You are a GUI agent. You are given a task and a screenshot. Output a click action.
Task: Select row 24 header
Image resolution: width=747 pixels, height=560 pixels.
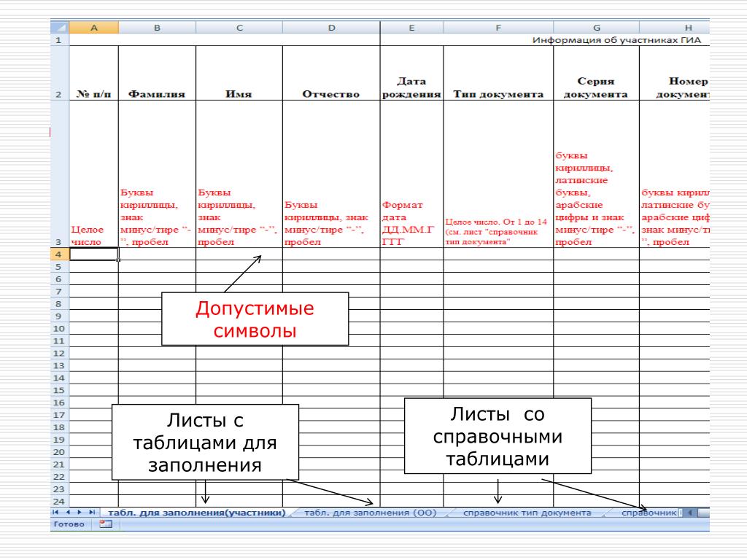coord(60,502)
